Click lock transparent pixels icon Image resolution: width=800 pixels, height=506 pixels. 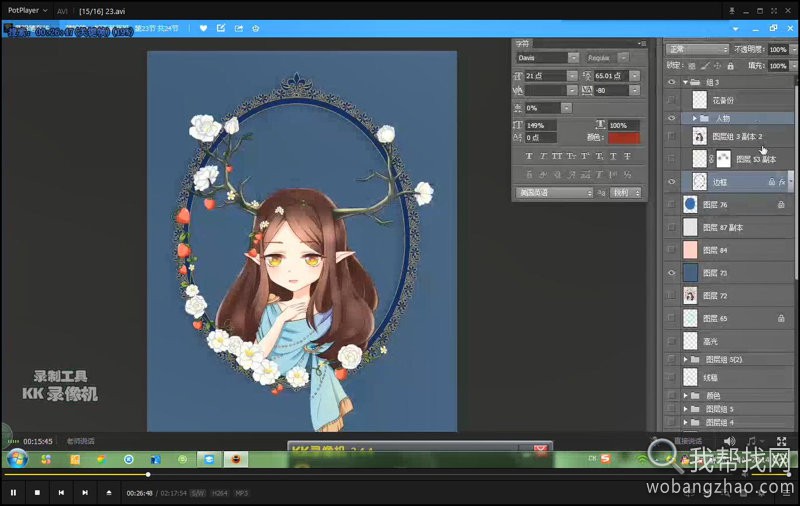692,66
